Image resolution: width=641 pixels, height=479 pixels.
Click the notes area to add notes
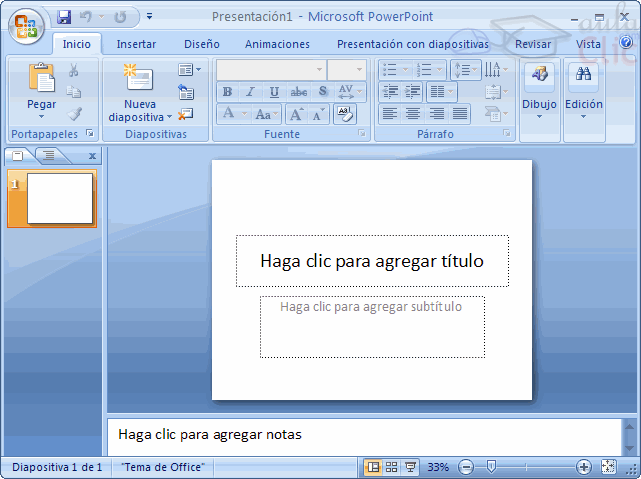click(364, 436)
